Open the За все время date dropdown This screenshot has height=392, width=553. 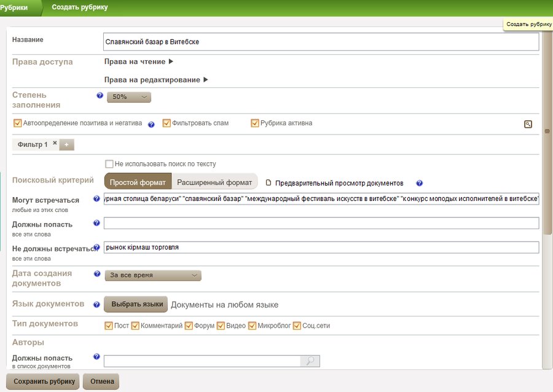(153, 275)
